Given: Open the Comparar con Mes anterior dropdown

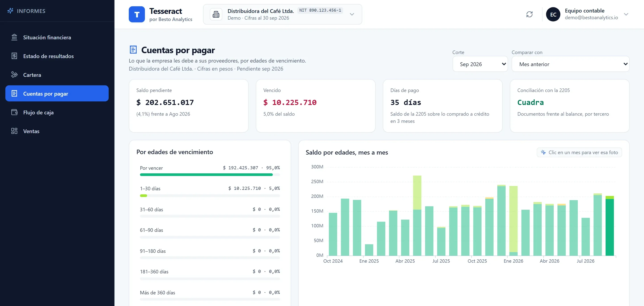Looking at the screenshot, I should [x=570, y=64].
